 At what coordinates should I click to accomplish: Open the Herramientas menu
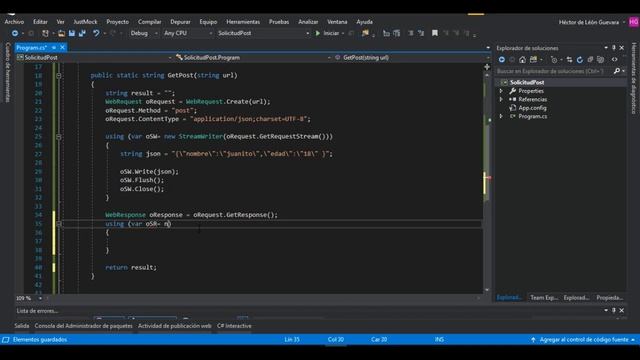pyautogui.click(x=243, y=22)
